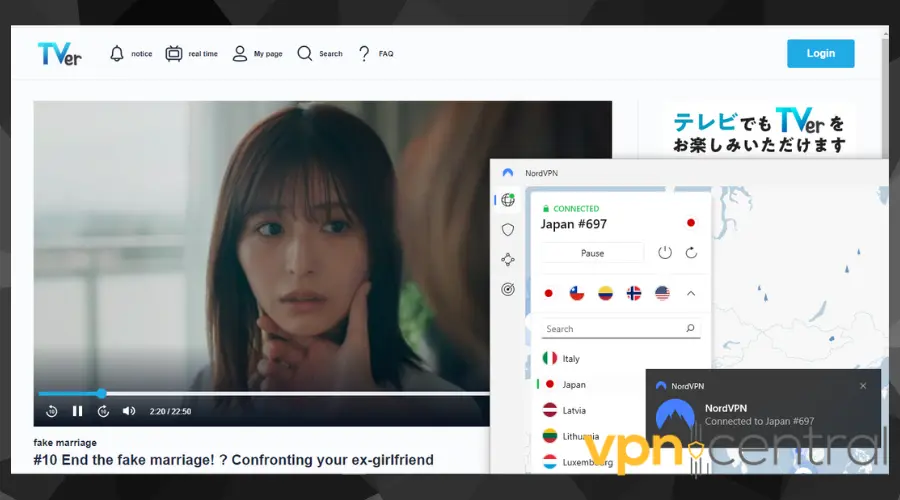Click the Search label in TVer header
The width and height of the screenshot is (900, 500).
[x=331, y=54]
